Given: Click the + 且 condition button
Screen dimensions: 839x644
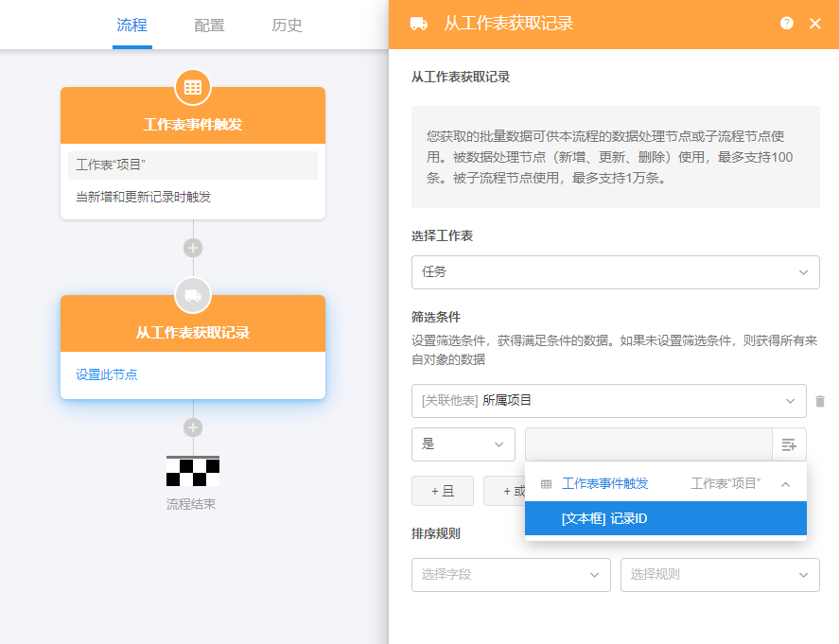Looking at the screenshot, I should click(x=443, y=491).
